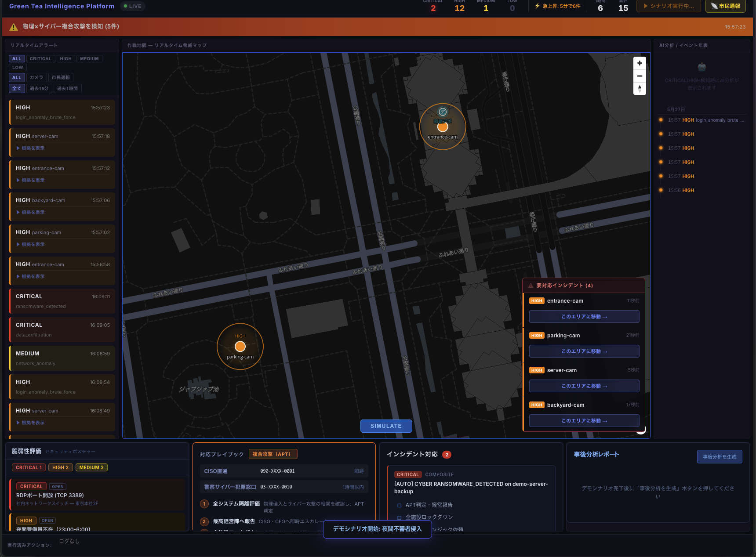756x557 pixels.
Task: Open the CRITICAL ransomware_detected alert card
Action: [x=62, y=301]
